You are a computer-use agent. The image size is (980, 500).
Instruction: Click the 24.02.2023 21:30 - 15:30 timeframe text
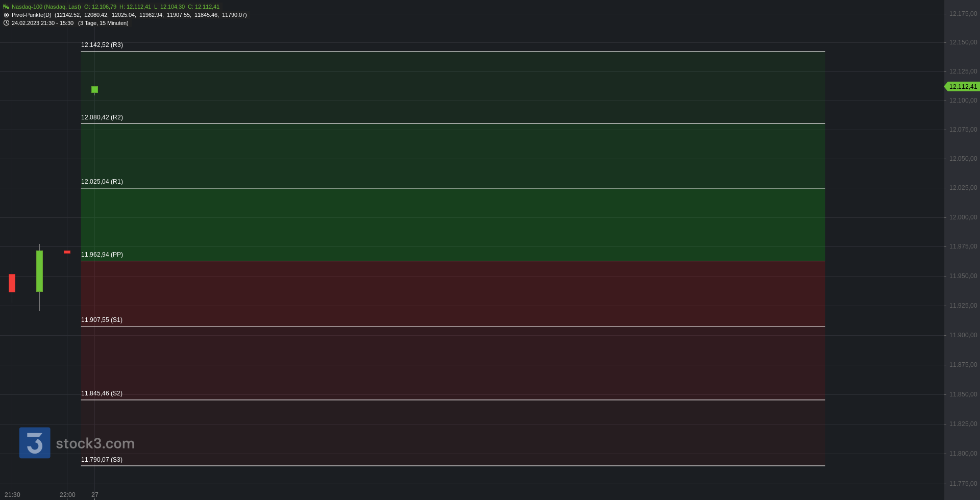(x=42, y=23)
